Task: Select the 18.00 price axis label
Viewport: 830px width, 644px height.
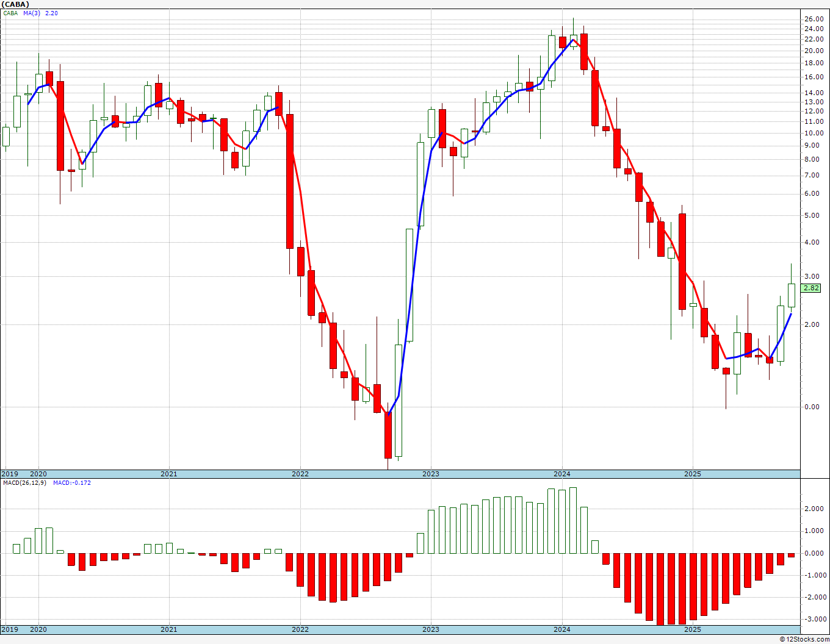Action: pos(814,63)
